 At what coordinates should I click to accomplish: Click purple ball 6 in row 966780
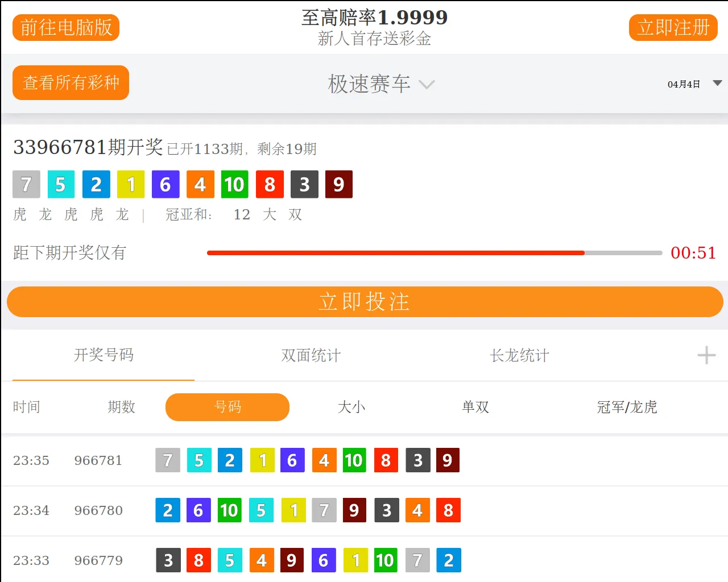point(198,510)
